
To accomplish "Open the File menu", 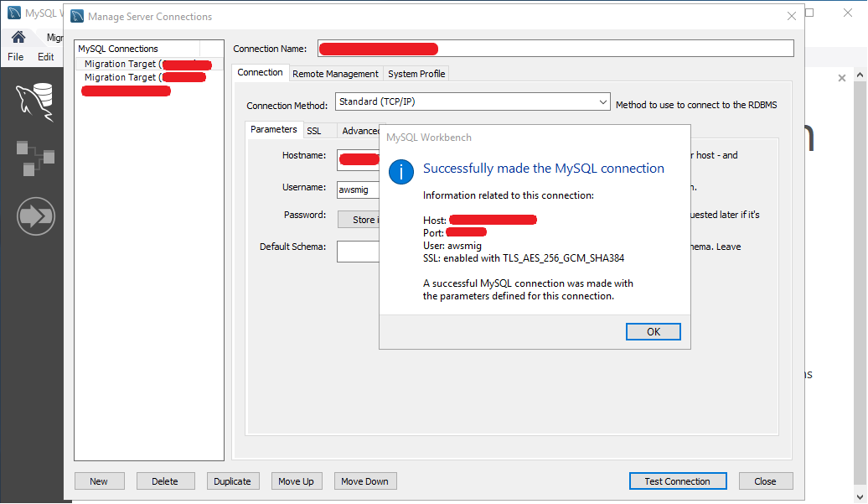I will [x=15, y=56].
